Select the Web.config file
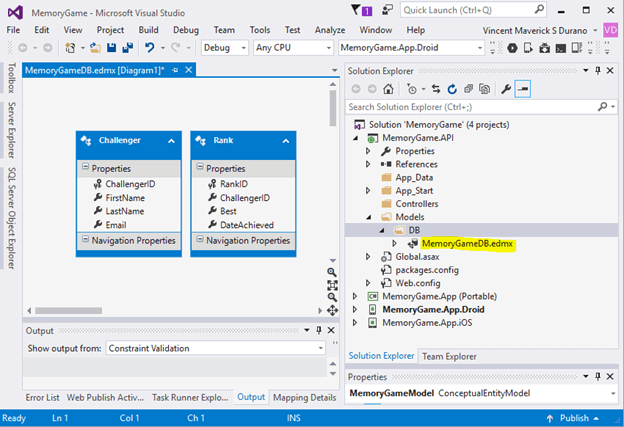624x427 pixels. tap(417, 283)
